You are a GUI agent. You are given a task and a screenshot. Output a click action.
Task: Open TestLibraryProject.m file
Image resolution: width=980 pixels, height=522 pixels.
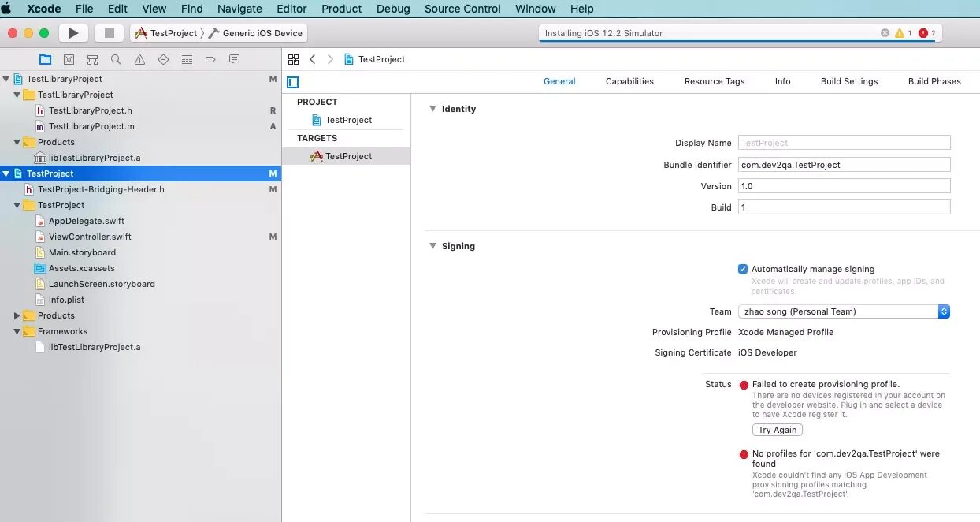(x=91, y=126)
